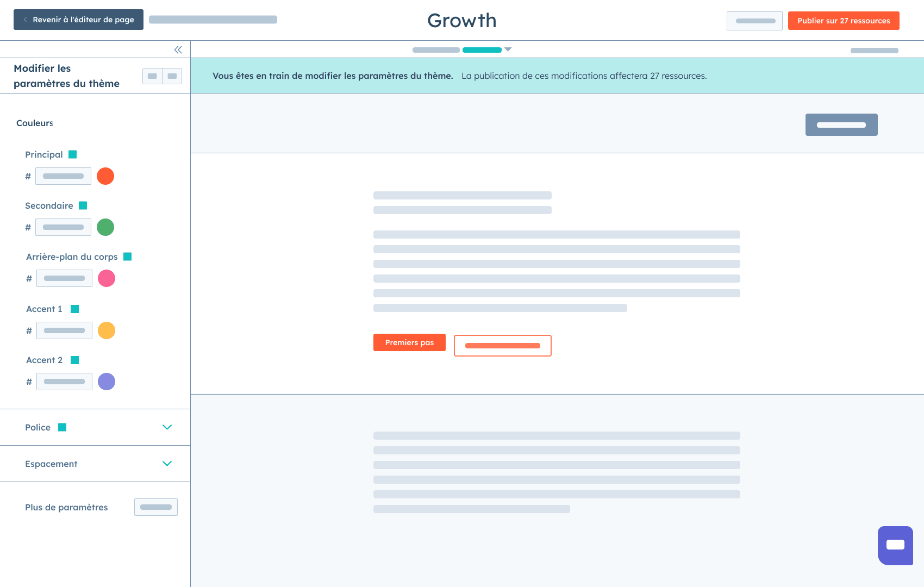Screen dimensions: 924x587
Task: Select left view toggle in theme header
Action: (x=152, y=76)
